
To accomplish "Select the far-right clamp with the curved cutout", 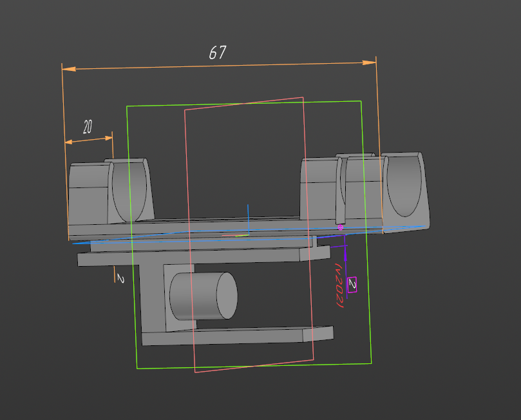I will tap(405, 192).
